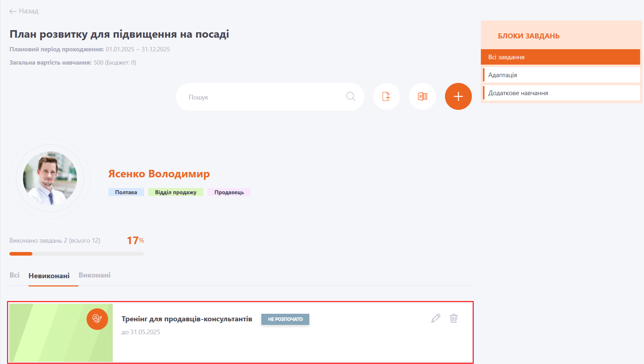This screenshot has height=364, width=644.
Task: Open Ясенко Володимир profile name
Action: coord(159,174)
